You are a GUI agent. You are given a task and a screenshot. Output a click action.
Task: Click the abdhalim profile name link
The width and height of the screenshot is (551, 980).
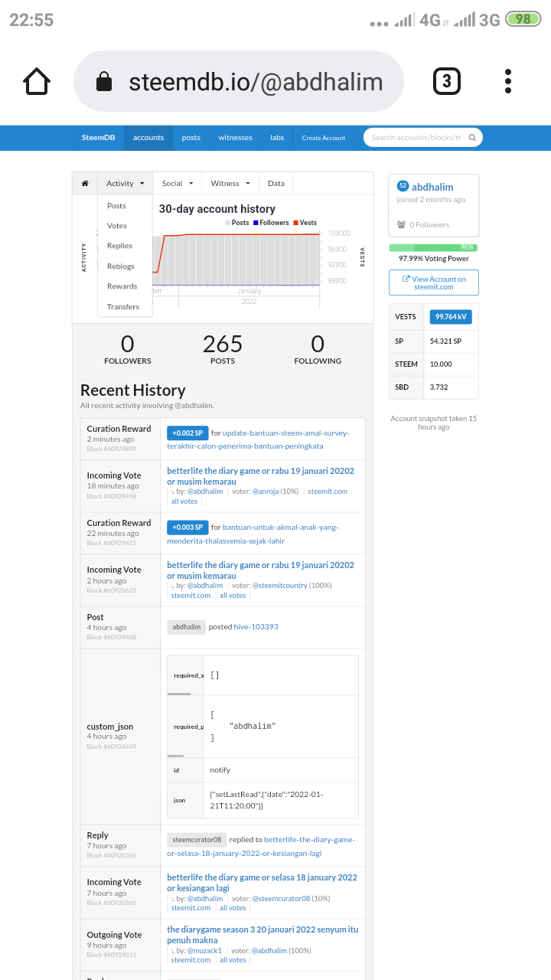(x=432, y=187)
